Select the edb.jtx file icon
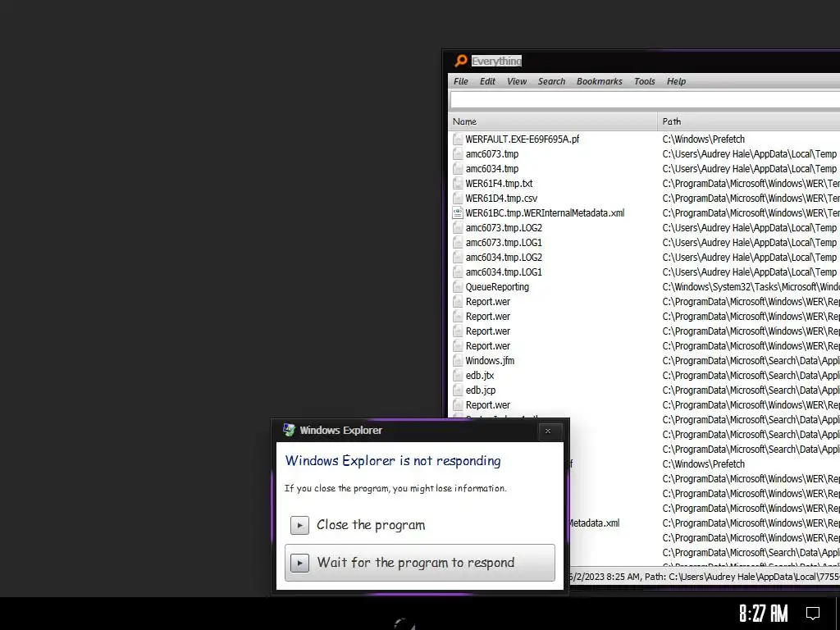 (458, 376)
